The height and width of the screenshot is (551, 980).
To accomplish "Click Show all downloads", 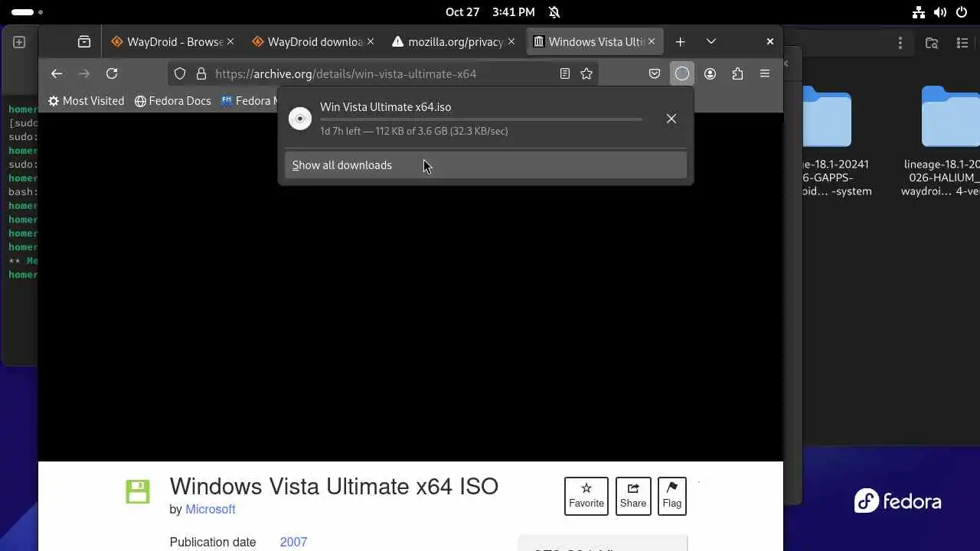I will [485, 165].
